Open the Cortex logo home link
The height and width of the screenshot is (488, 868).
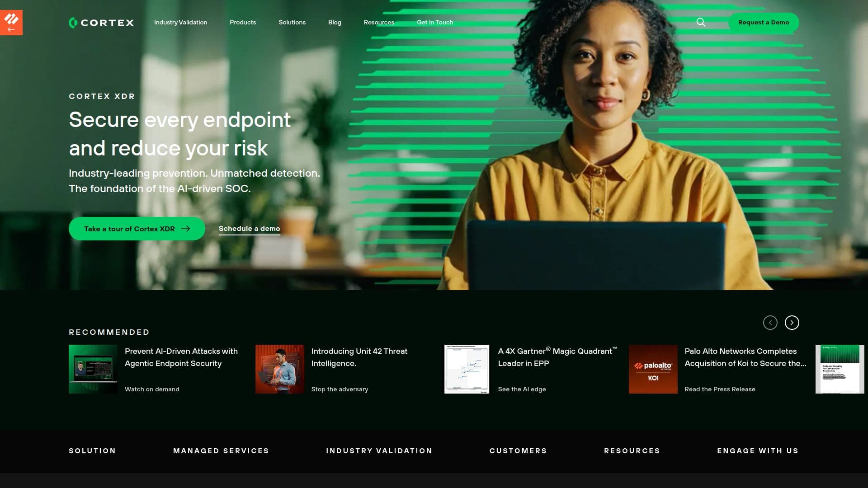[101, 23]
